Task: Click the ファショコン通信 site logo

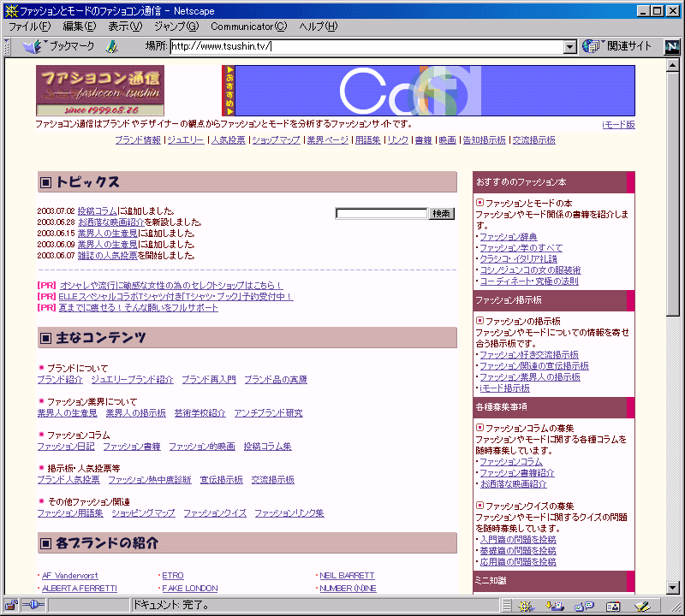Action: [100, 91]
